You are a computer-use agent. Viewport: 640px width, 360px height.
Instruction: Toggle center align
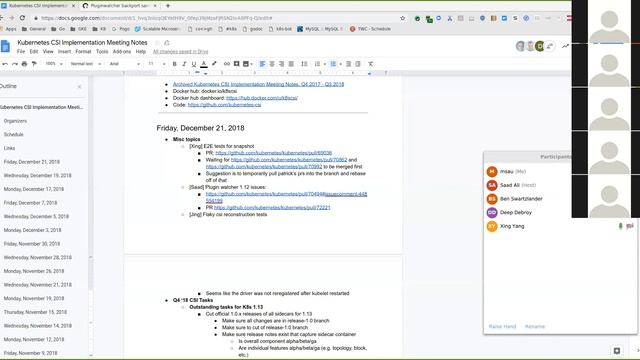point(272,64)
